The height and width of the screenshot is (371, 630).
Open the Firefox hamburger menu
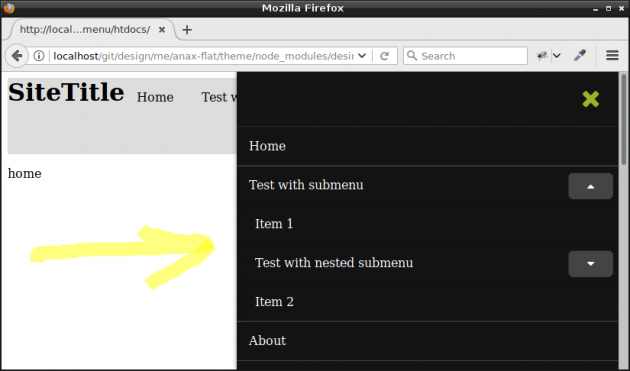[x=612, y=55]
